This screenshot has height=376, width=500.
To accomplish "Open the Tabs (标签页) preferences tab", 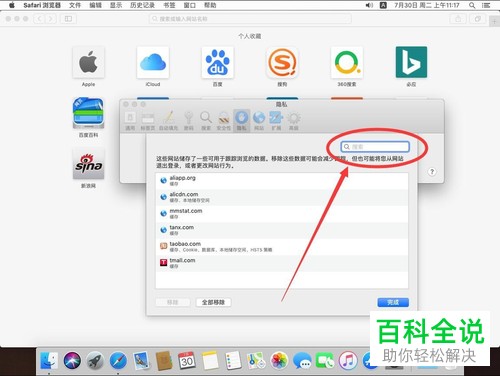I will [148, 121].
